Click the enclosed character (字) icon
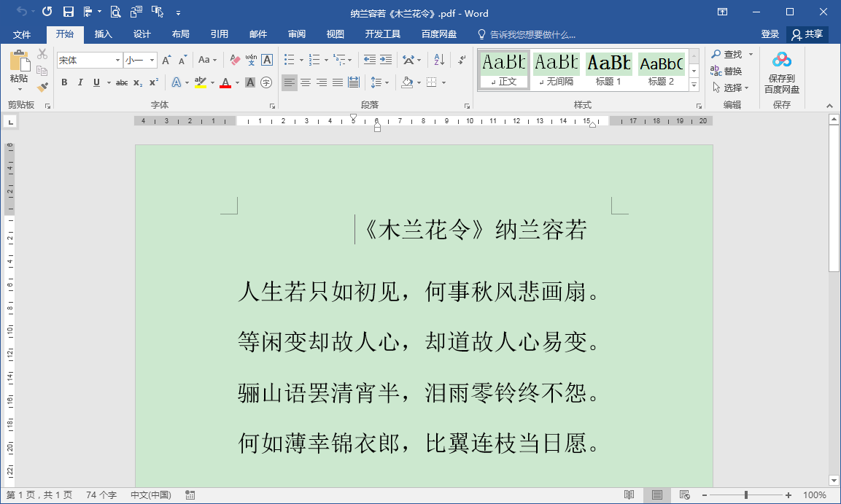 (266, 82)
